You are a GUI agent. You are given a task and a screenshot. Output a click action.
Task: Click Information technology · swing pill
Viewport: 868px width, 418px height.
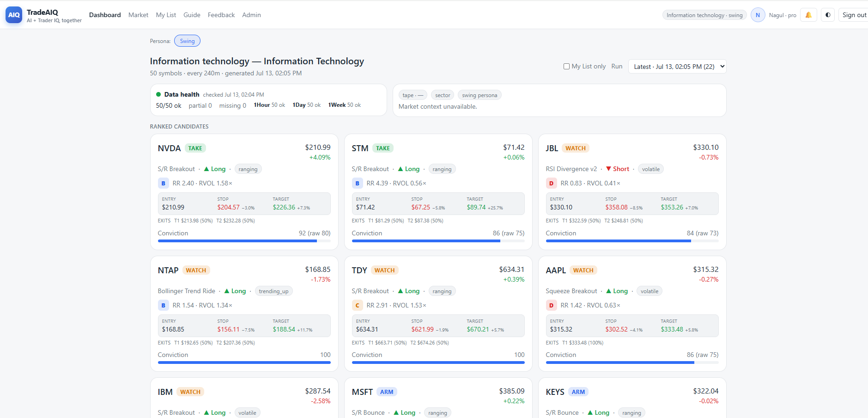(x=704, y=15)
